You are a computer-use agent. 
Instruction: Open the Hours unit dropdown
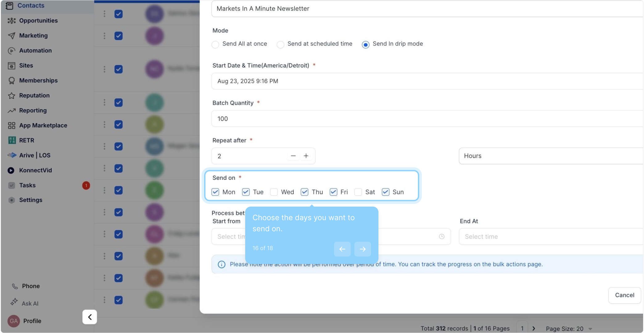tap(551, 156)
